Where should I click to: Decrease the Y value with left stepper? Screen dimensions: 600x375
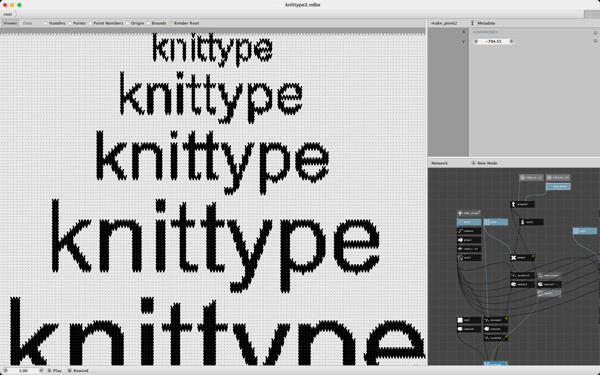tap(476, 41)
